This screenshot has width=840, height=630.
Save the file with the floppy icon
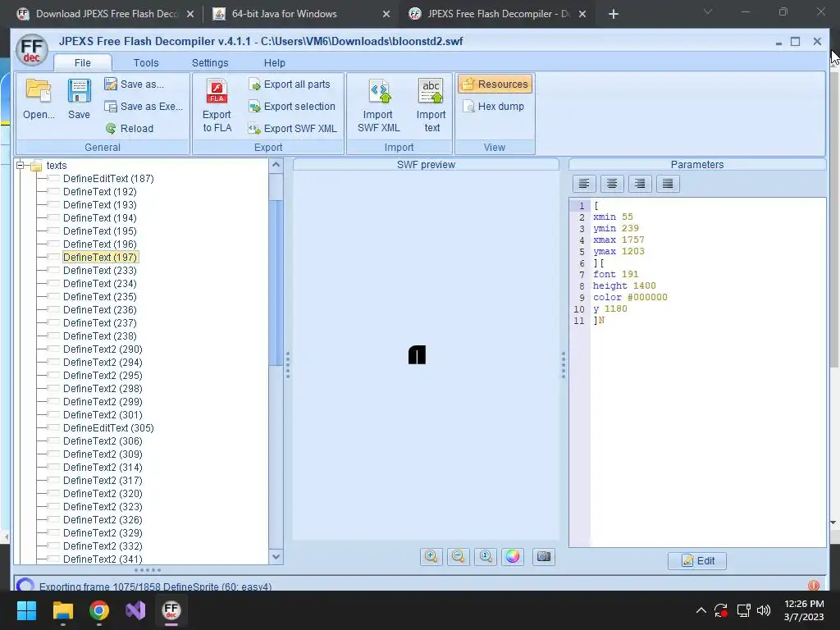click(79, 99)
